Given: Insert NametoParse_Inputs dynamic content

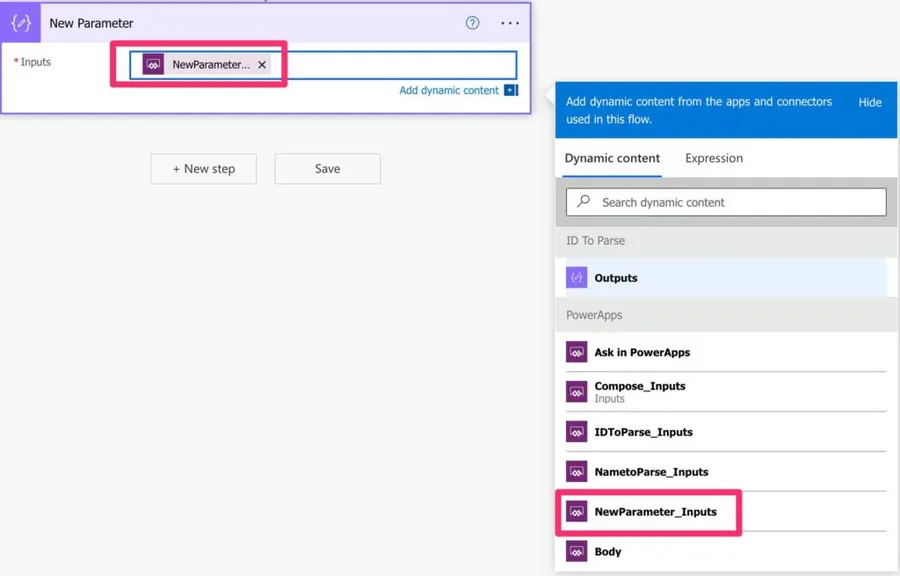Looking at the screenshot, I should pyautogui.click(x=651, y=472).
